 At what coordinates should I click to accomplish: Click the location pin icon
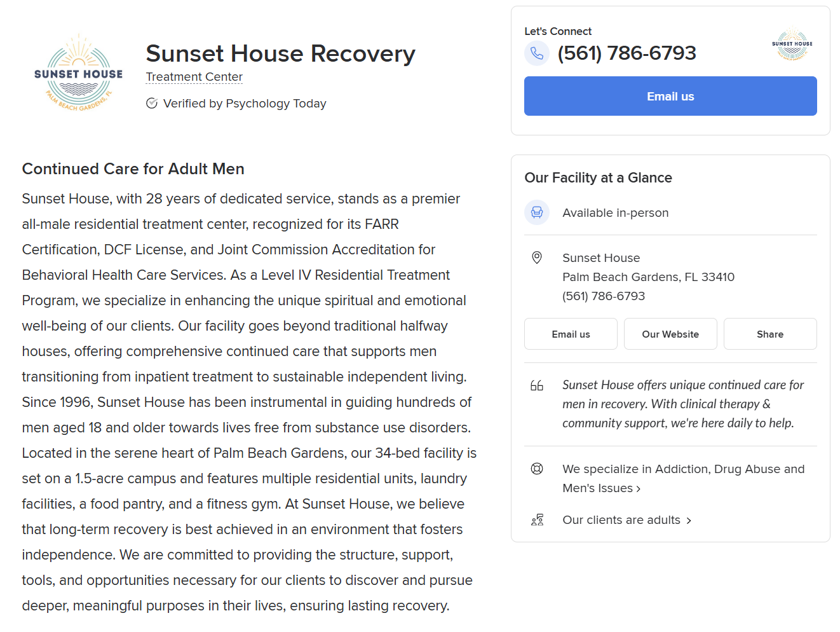[x=537, y=258]
